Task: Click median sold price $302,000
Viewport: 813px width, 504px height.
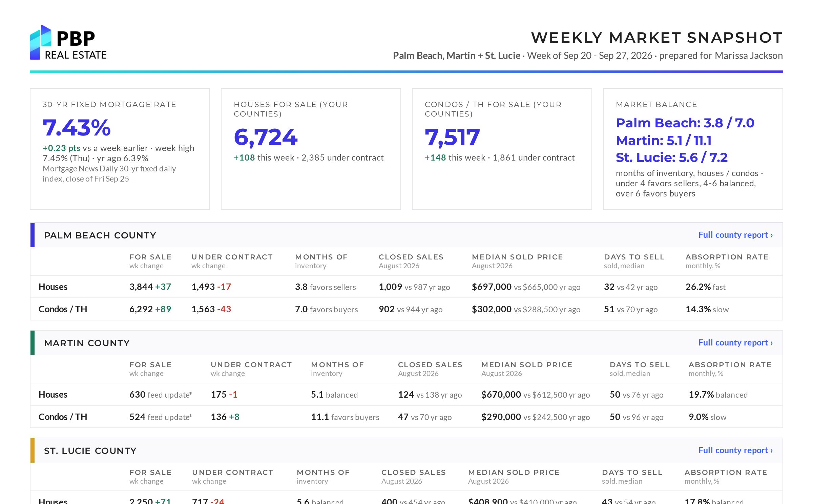Action: click(x=492, y=309)
